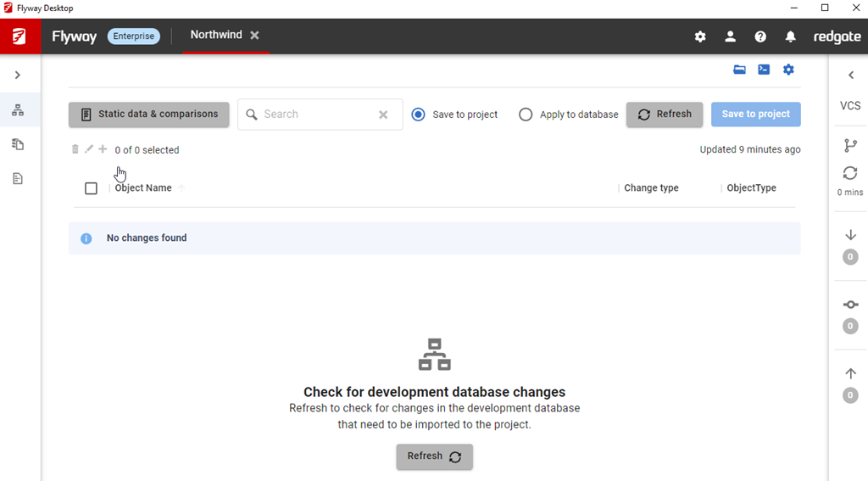Open project settings blue gear icon
Image resolution: width=868 pixels, height=481 pixels.
pyautogui.click(x=788, y=70)
